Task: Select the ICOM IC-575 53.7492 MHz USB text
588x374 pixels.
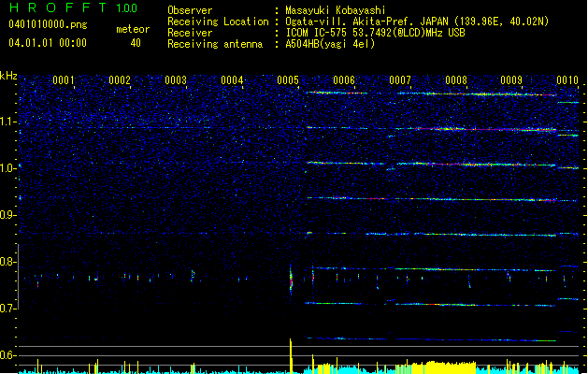Action: (x=376, y=33)
